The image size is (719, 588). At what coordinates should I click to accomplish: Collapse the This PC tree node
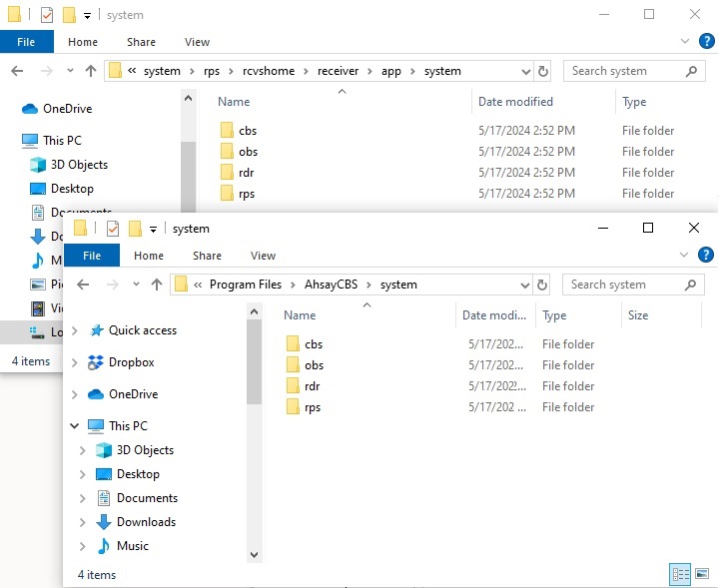(x=75, y=426)
